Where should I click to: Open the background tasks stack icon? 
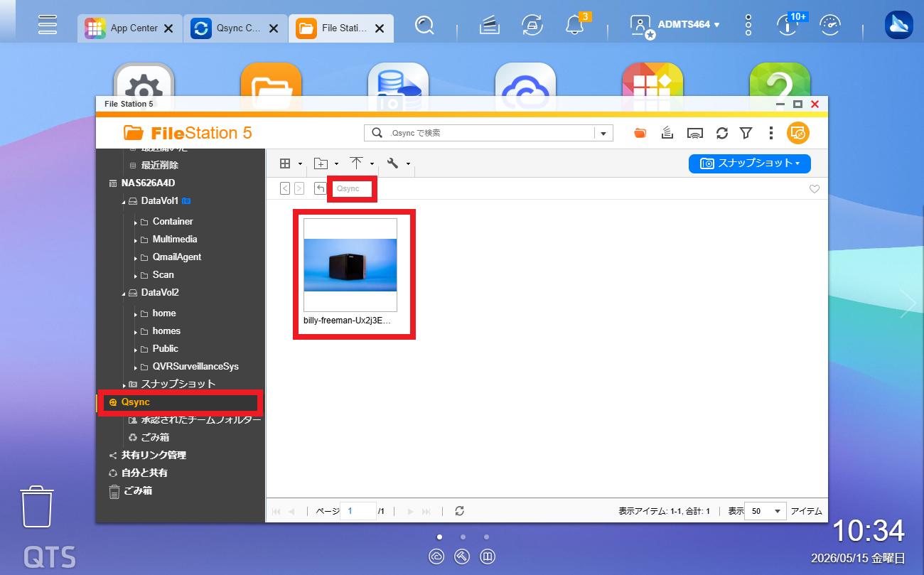(x=667, y=133)
